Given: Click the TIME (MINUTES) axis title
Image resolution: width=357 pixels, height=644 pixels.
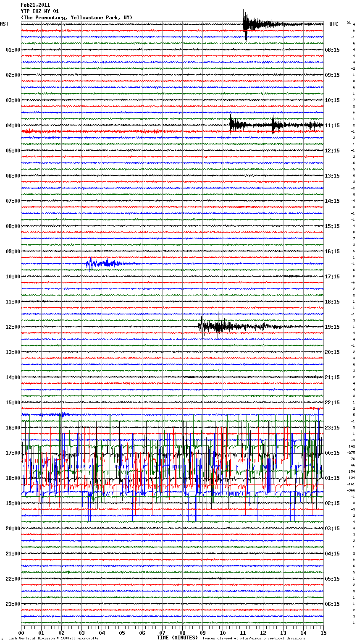Looking at the screenshot, I should pyautogui.click(x=177, y=638).
